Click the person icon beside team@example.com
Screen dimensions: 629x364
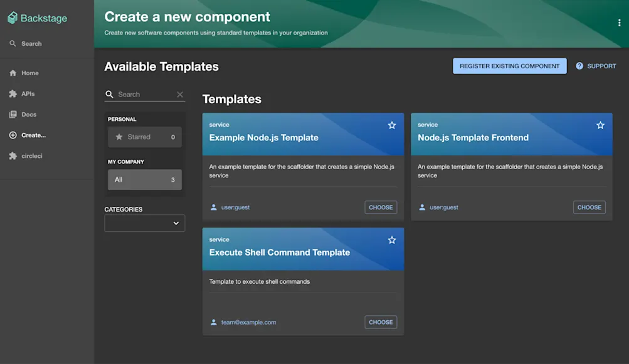tap(213, 322)
